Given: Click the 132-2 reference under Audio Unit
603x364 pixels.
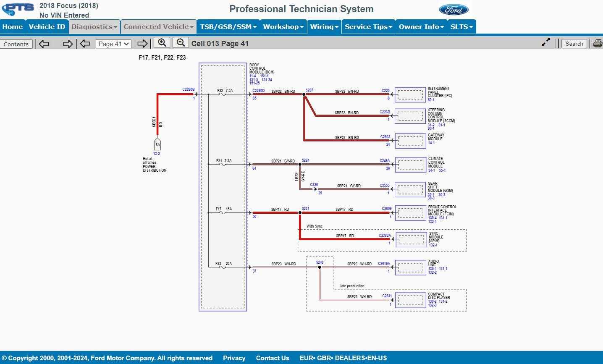Looking at the screenshot, I should click(x=433, y=272).
